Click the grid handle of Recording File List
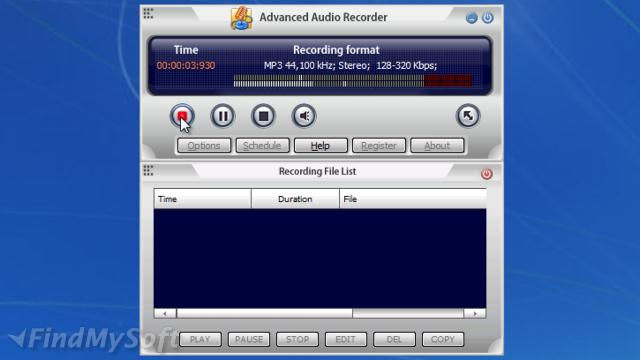Image resolution: width=640 pixels, height=360 pixels. click(x=148, y=171)
